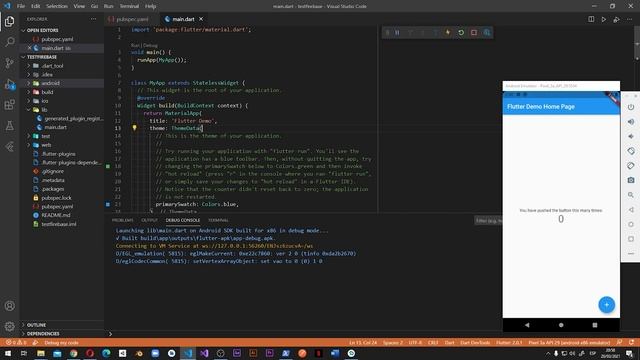Show code actions lightbulb on line 13
This screenshot has width=640, height=360.
tap(134, 128)
